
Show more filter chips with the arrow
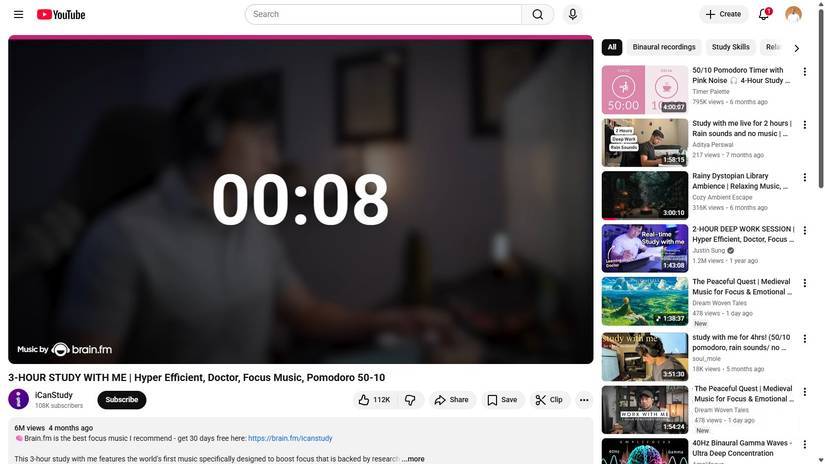coord(797,48)
